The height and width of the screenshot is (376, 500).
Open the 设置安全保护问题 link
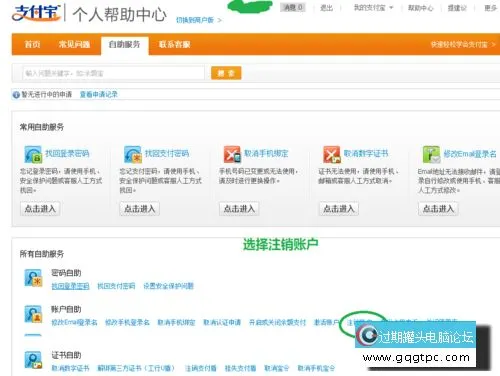pyautogui.click(x=168, y=286)
